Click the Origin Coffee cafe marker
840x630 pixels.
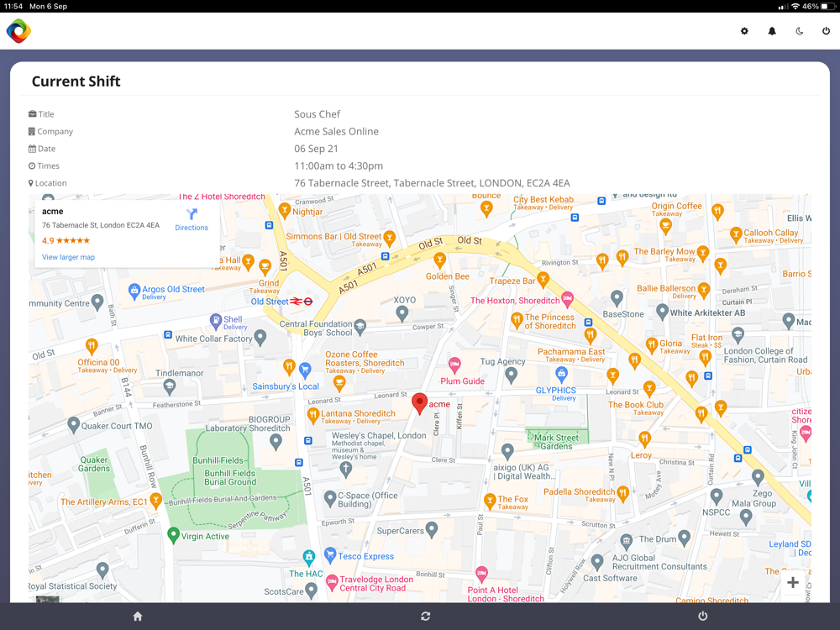(x=665, y=226)
